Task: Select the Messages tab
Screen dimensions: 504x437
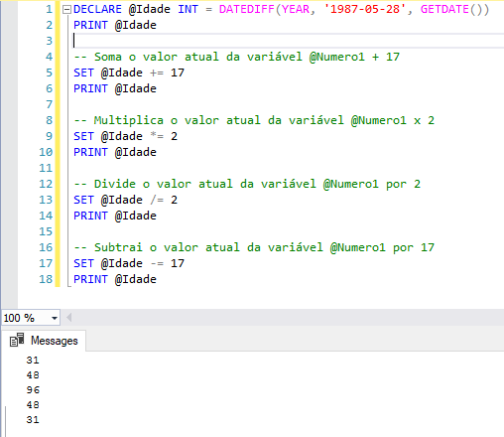Action: click(x=44, y=341)
